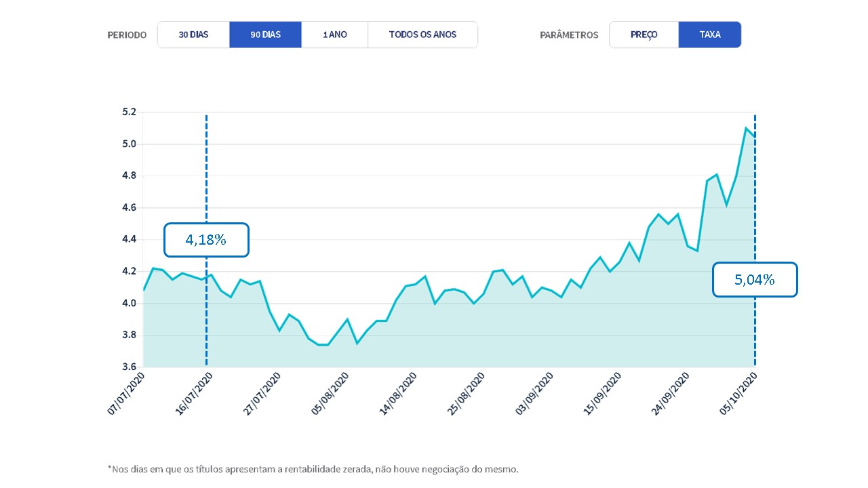The width and height of the screenshot is (868, 488).
Task: Click the 4.0 y-axis value
Action: click(x=130, y=303)
